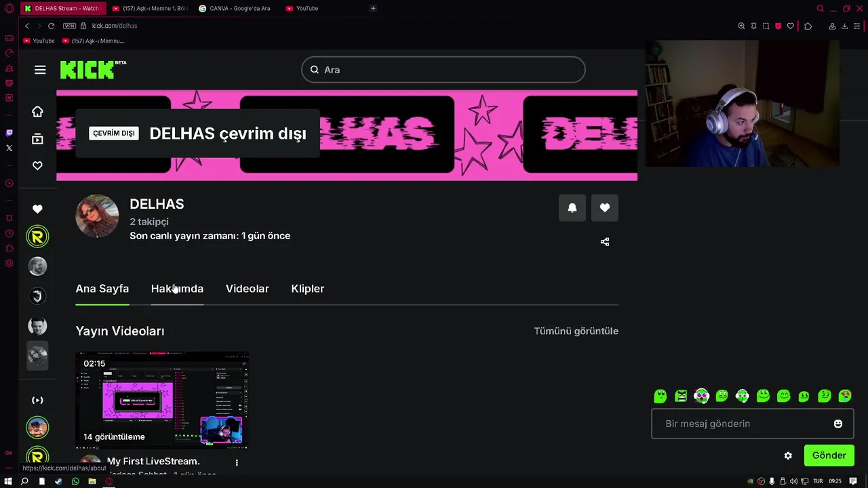Open browser easy setup sliders icon
The width and height of the screenshot is (868, 488).
coord(857,26)
